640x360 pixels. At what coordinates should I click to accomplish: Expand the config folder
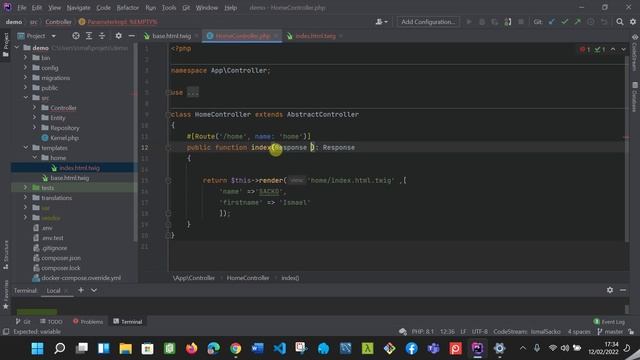26,68
